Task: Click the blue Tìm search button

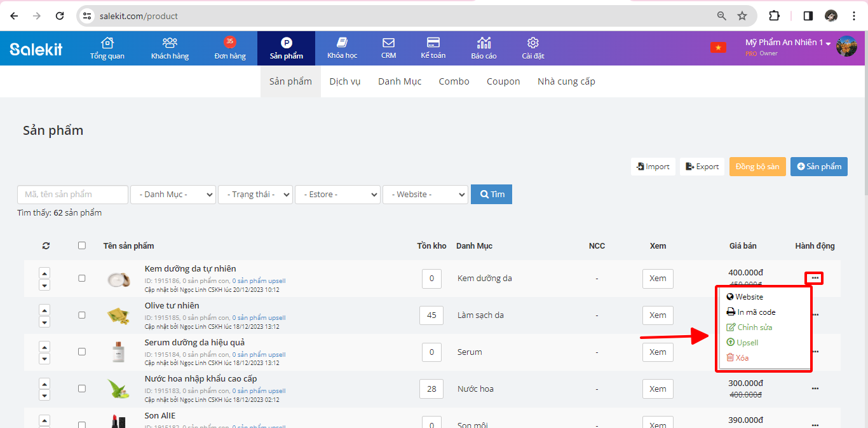Action: 491,195
